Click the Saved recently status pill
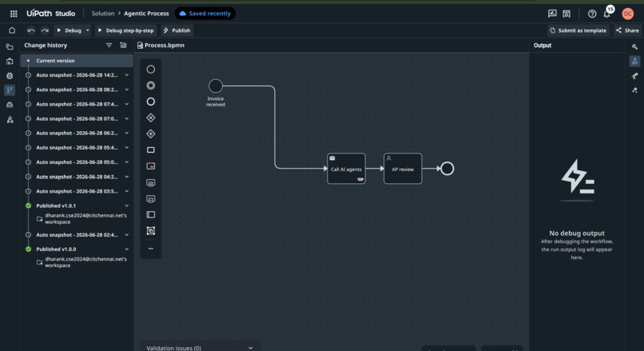Viewport: 644px width, 351px height. pyautogui.click(x=205, y=14)
